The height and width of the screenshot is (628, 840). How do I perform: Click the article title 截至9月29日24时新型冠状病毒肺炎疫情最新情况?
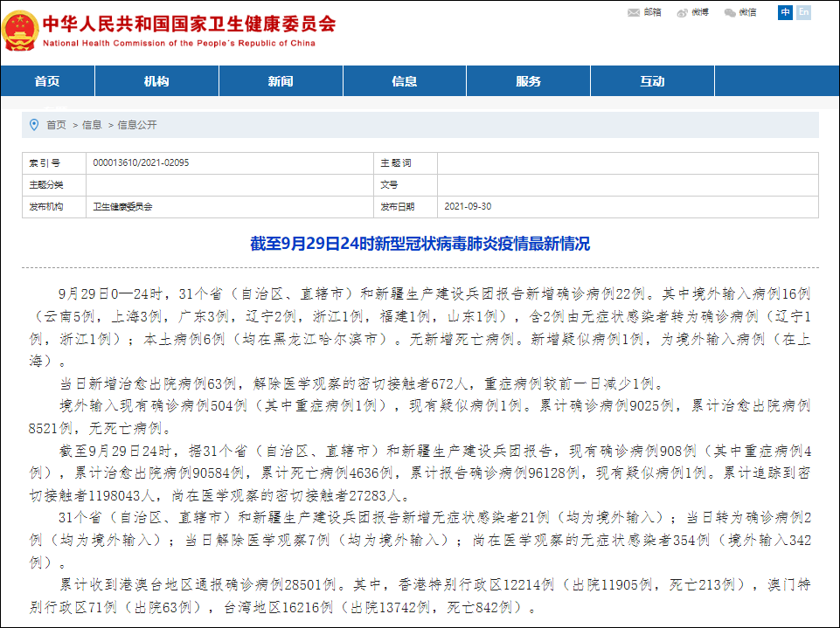click(x=420, y=244)
